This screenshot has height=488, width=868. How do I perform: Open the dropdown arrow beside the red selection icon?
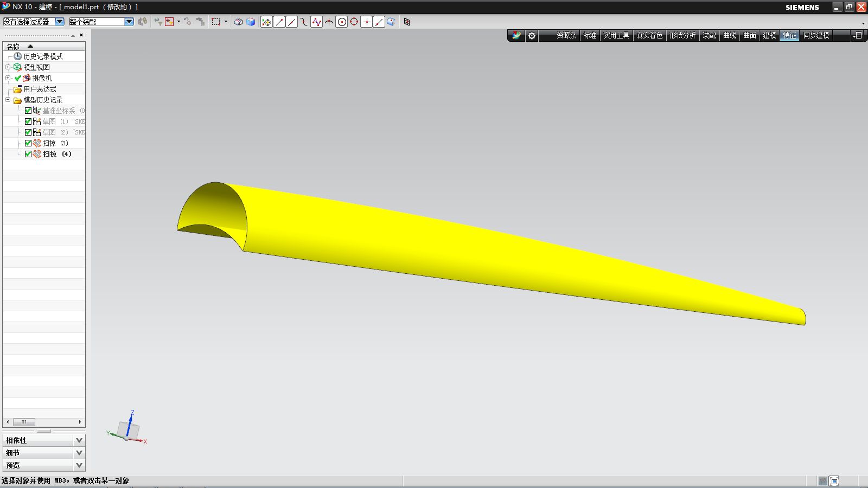[x=178, y=22]
